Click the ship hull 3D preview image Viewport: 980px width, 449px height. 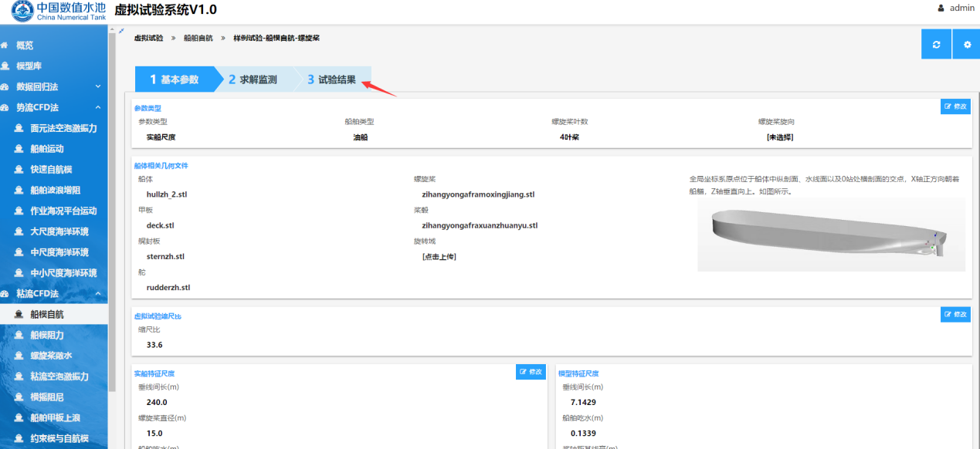830,235
